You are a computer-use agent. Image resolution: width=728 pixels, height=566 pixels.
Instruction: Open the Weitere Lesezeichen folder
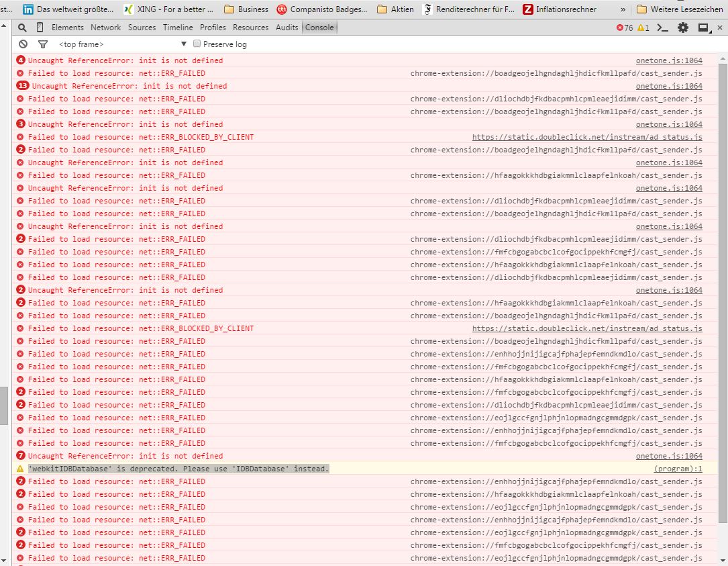[x=679, y=9]
